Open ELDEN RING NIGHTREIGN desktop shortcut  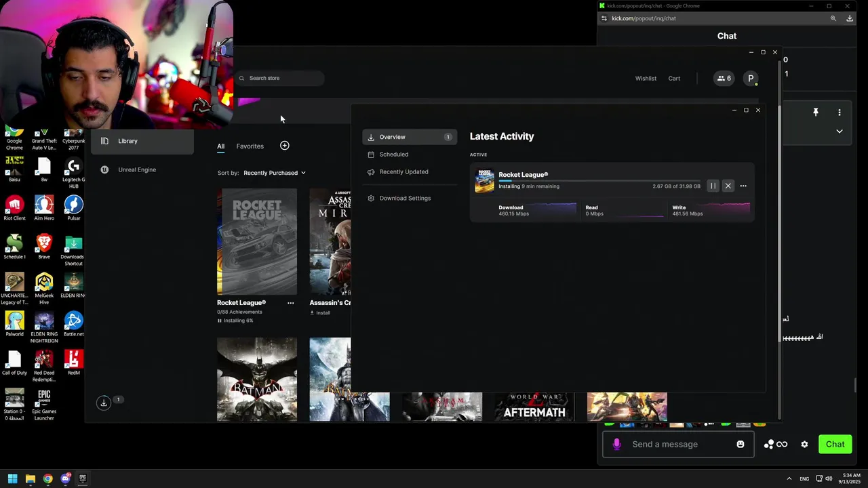point(44,327)
